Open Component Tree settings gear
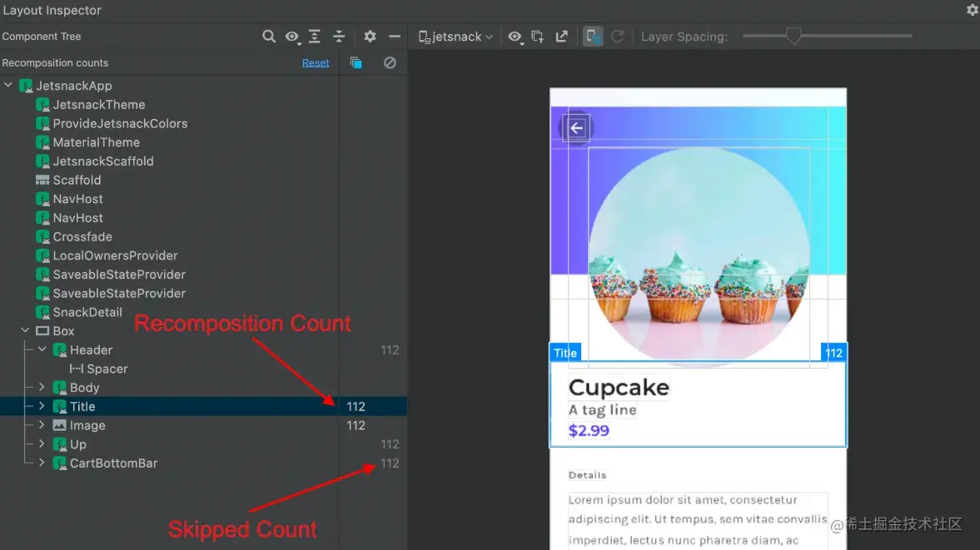The width and height of the screenshot is (980, 550). tap(370, 37)
